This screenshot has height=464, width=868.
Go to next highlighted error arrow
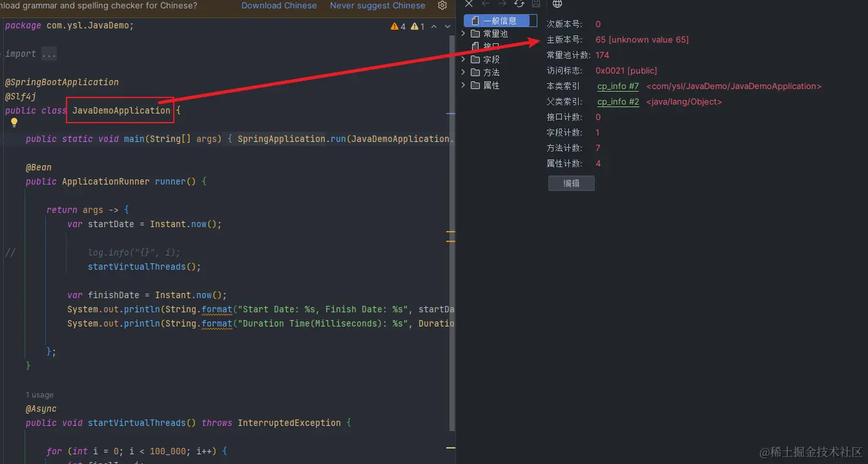point(448,26)
